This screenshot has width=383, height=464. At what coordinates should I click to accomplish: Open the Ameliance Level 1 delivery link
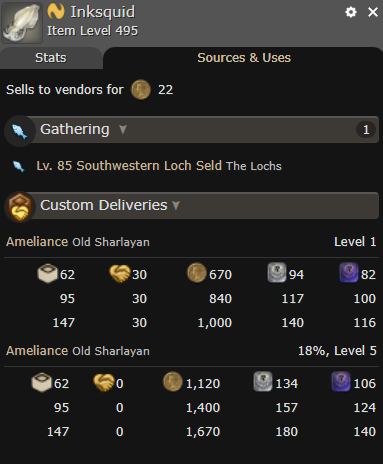(78, 242)
